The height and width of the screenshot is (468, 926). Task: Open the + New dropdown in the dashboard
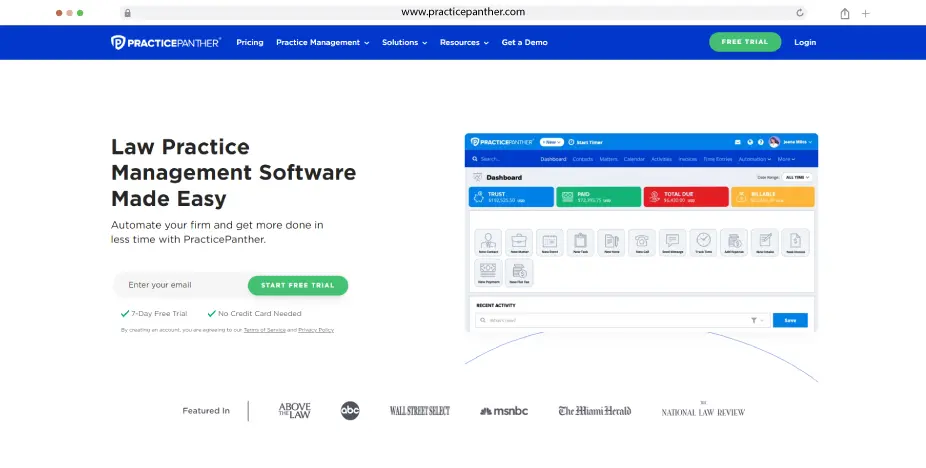pos(552,142)
